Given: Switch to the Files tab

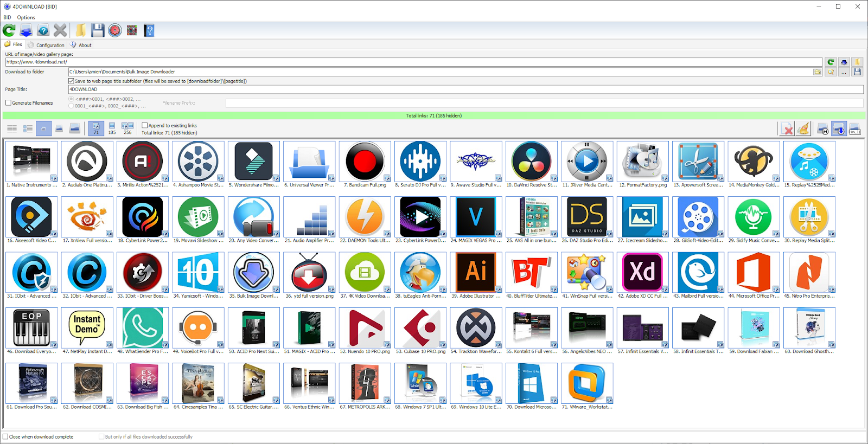Looking at the screenshot, I should pos(14,44).
